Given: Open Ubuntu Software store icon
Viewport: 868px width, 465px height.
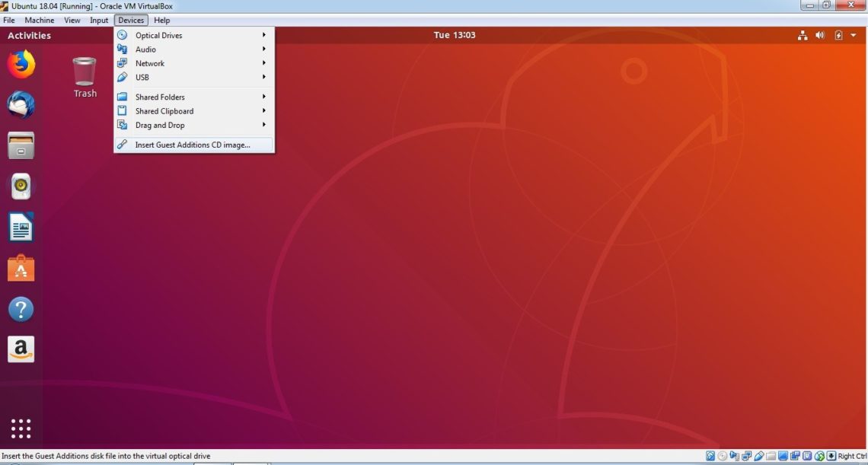Looking at the screenshot, I should (x=21, y=268).
